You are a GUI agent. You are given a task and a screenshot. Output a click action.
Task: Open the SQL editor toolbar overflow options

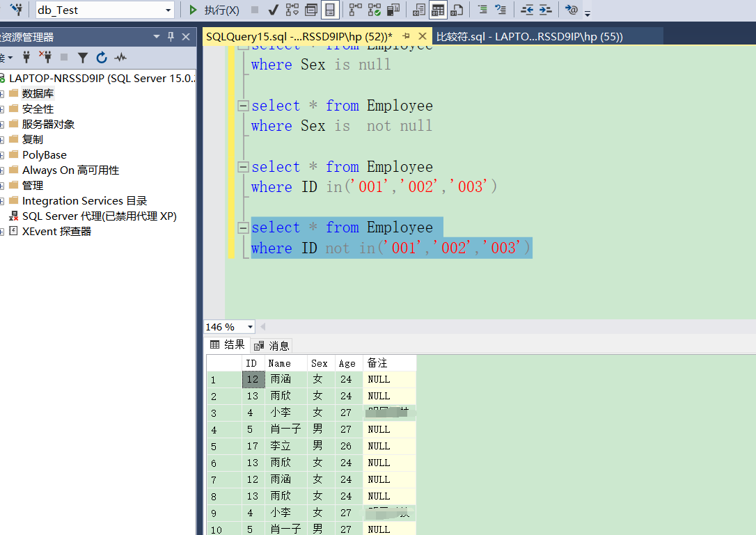588,13
